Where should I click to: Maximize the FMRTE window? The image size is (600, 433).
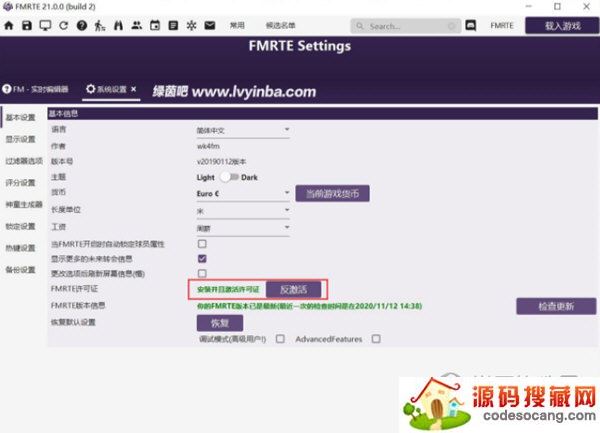tap(558, 7)
